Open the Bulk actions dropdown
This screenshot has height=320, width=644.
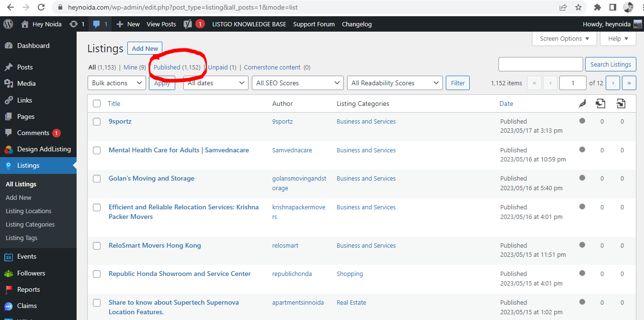tap(116, 82)
